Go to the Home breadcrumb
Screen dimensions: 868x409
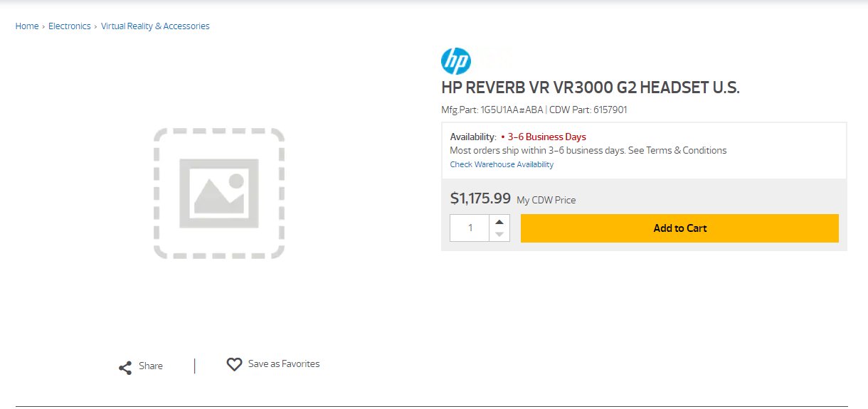[27, 26]
